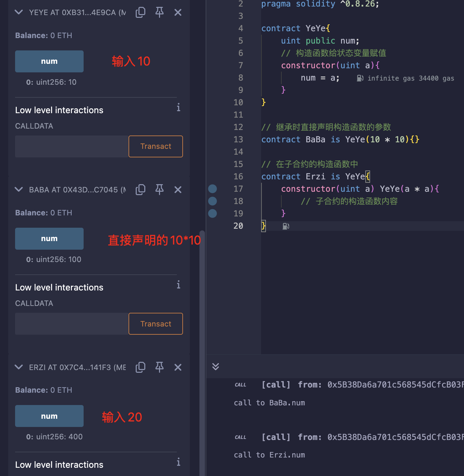Remove the ERZI deployed contract
This screenshot has width=464, height=476.
click(178, 367)
